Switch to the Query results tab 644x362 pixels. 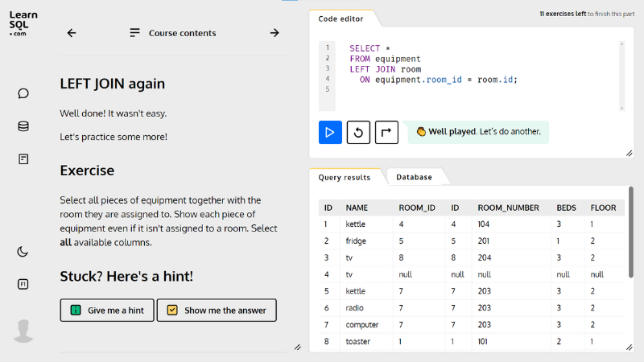(x=345, y=177)
